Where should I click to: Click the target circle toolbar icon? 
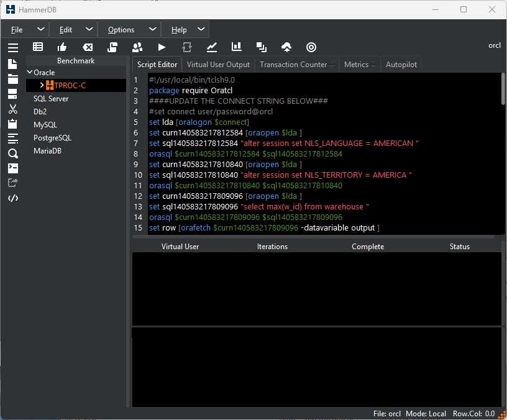point(311,47)
